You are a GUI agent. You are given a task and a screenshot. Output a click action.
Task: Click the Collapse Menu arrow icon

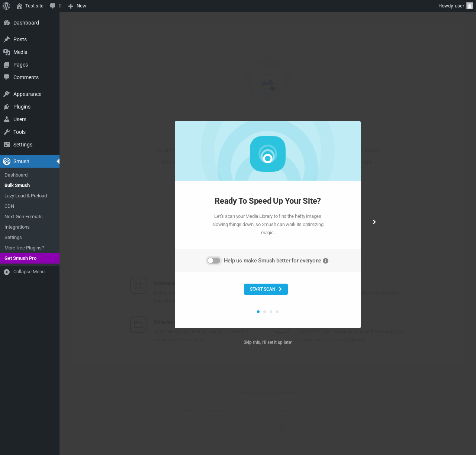click(x=7, y=272)
